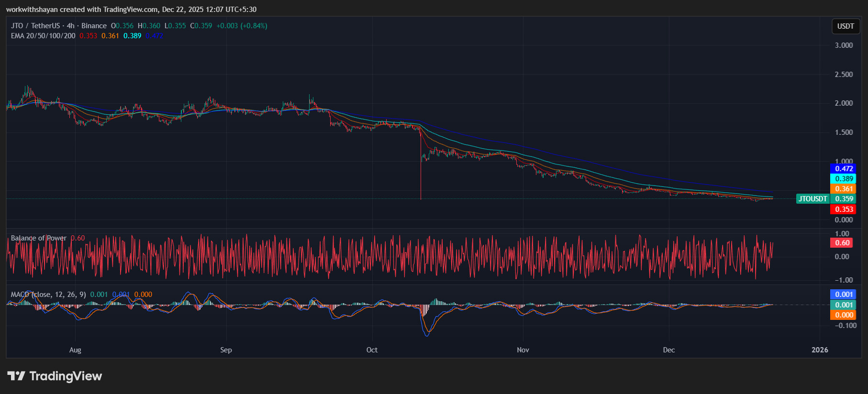Click the green 0.359 current price label
868x394 pixels.
tap(844, 199)
